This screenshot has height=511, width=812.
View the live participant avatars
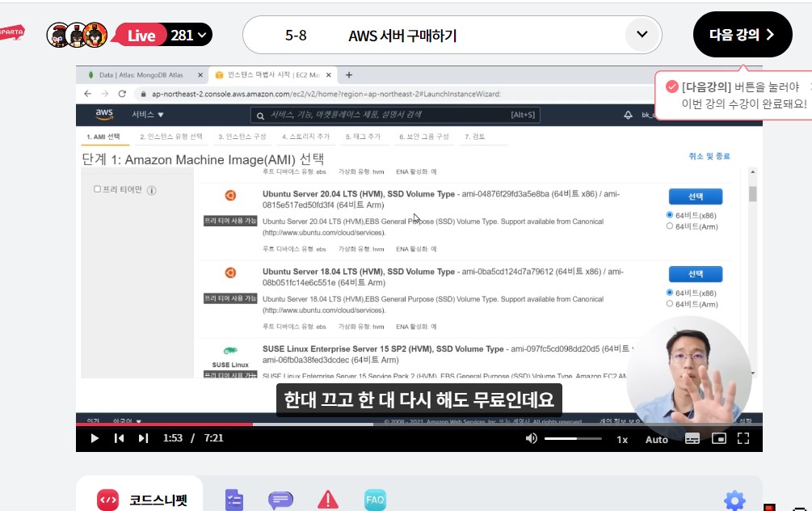click(78, 35)
